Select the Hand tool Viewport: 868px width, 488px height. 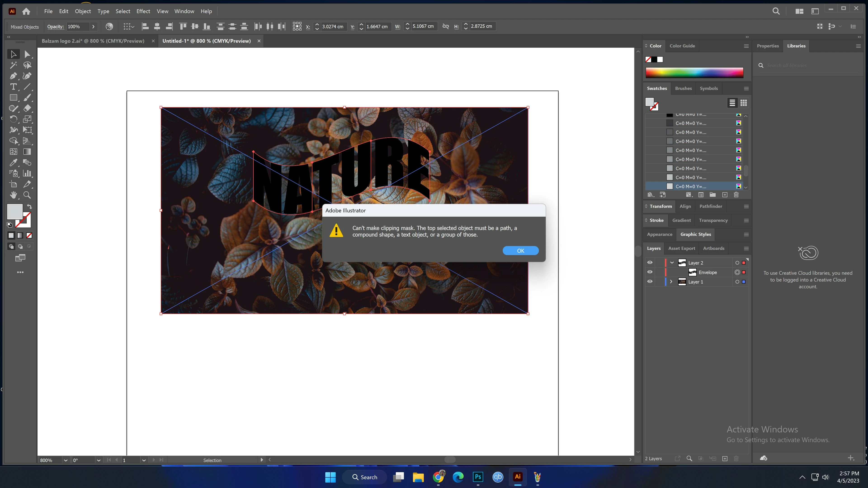coord(13,195)
